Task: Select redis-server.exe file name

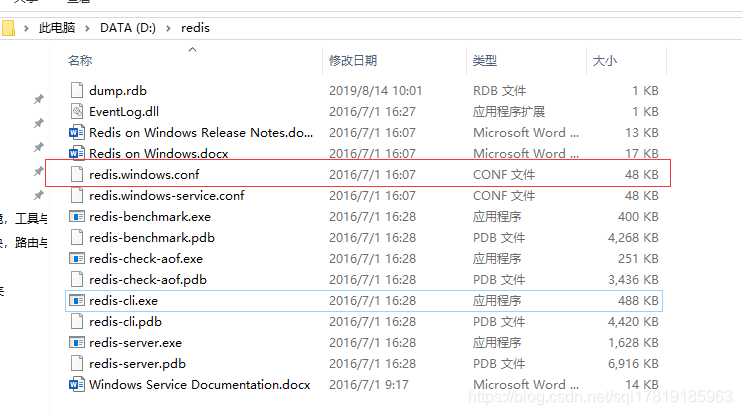Action: pyautogui.click(x=135, y=343)
